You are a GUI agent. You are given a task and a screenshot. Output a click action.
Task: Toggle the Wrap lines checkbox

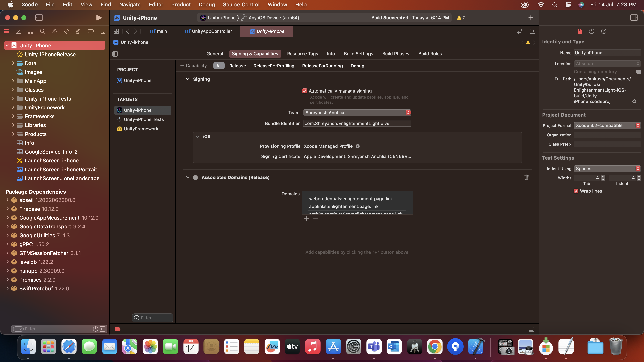pyautogui.click(x=576, y=191)
